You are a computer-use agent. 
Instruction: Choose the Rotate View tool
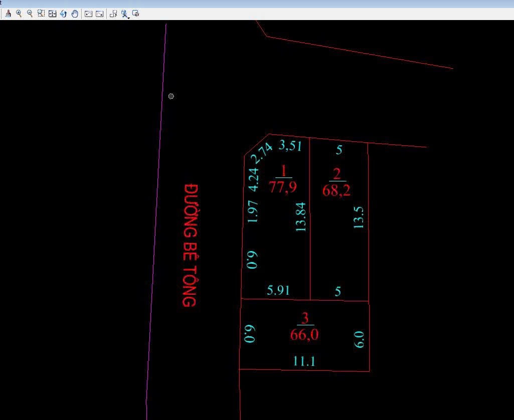pos(63,14)
